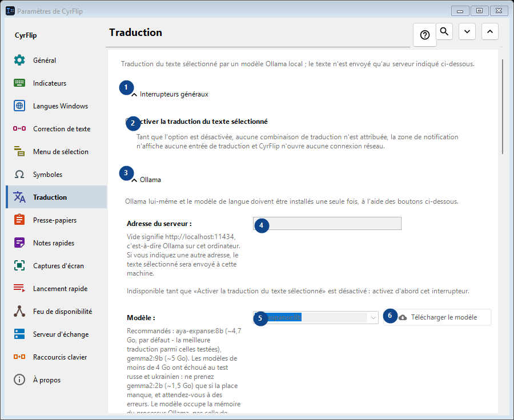Switch to the Traduction section
The height and width of the screenshot is (420, 514).
[x=57, y=197]
